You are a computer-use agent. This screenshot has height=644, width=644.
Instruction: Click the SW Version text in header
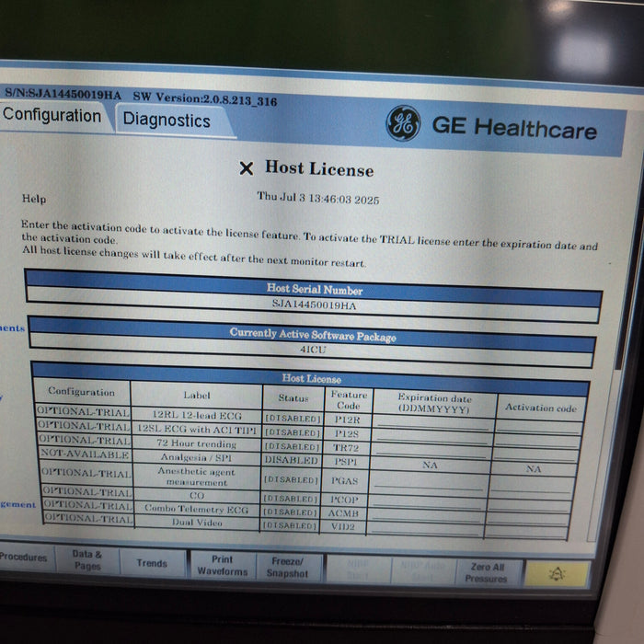pos(205,98)
